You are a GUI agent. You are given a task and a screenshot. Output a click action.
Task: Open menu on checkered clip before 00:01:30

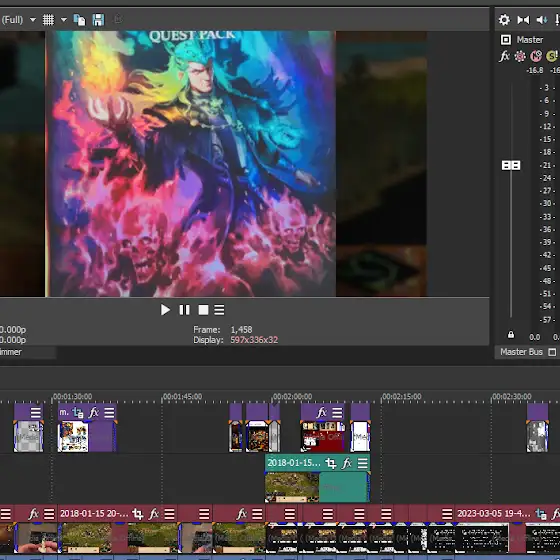[x=35, y=413]
